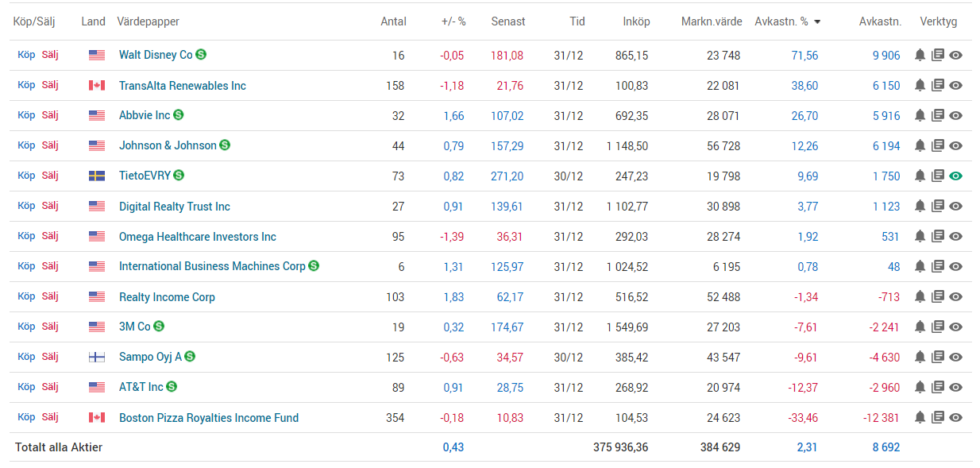
Task: Open news icon for Digital Realty Trust
Action: click(x=938, y=206)
